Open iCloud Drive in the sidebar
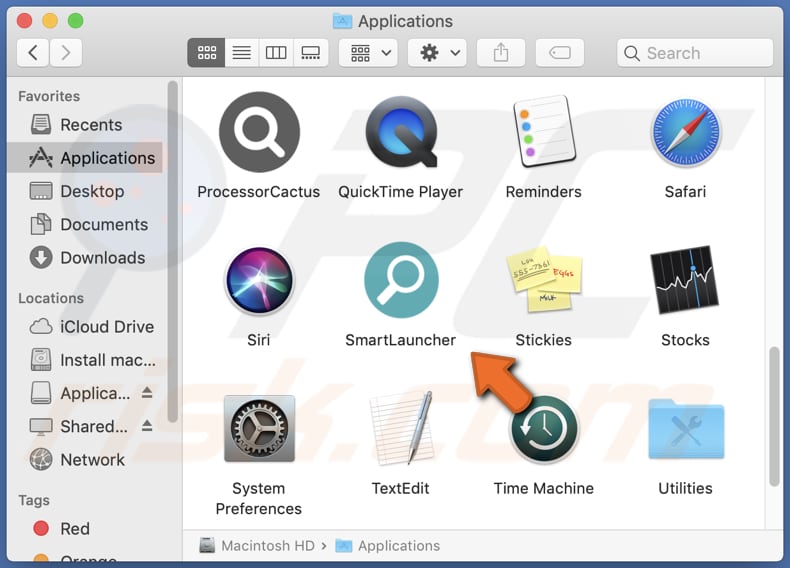Image resolution: width=790 pixels, height=568 pixels. click(x=86, y=327)
